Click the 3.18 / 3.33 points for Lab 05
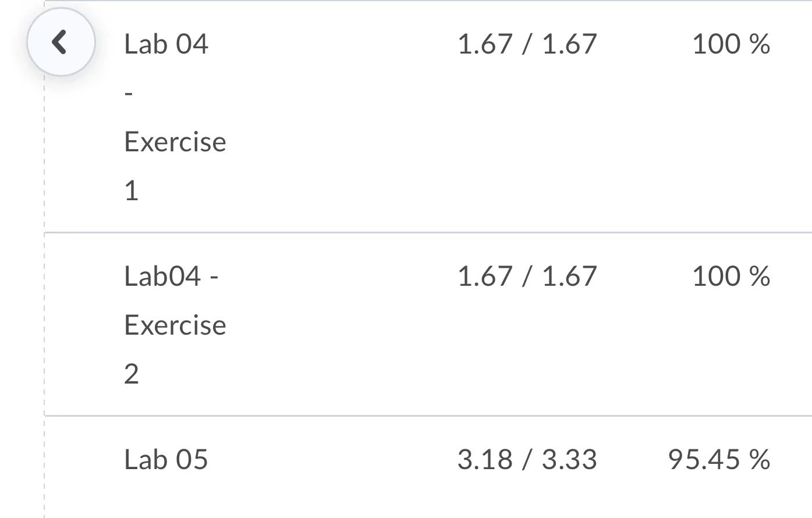The width and height of the screenshot is (812, 518). click(x=527, y=460)
